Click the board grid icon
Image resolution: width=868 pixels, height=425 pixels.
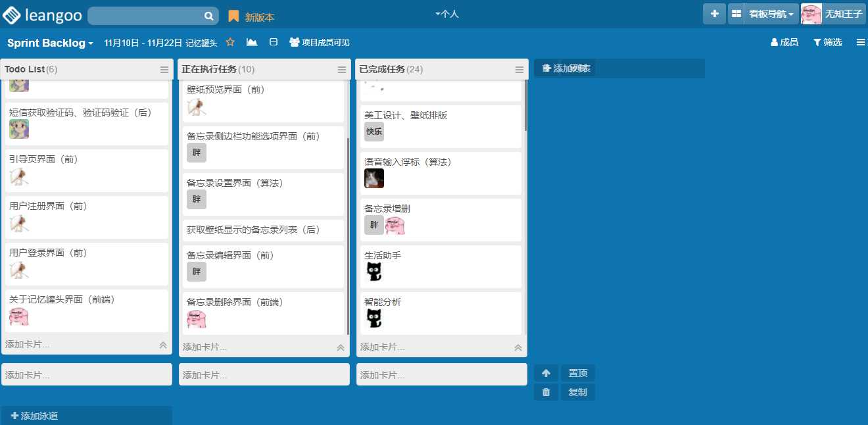pyautogui.click(x=736, y=14)
